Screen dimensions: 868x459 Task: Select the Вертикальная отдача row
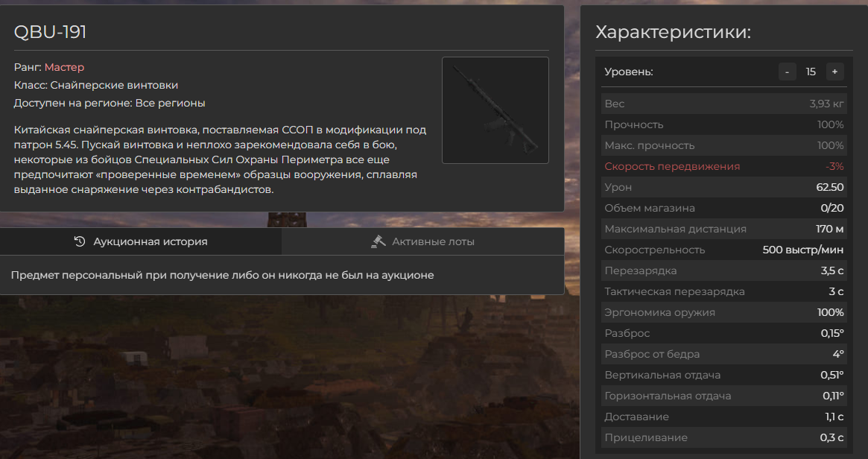[724, 375]
